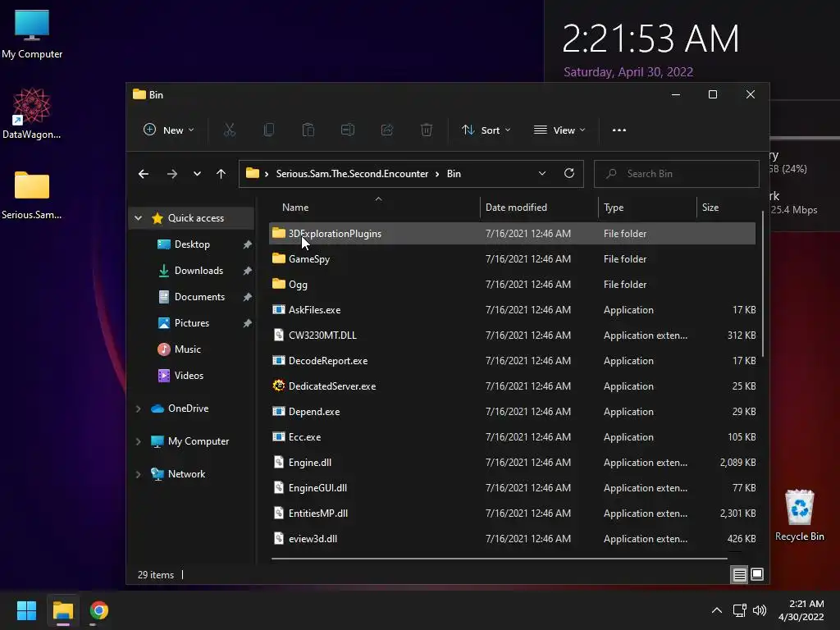This screenshot has height=630, width=840.
Task: Open Pictures in Quick access
Action: pyautogui.click(x=192, y=323)
